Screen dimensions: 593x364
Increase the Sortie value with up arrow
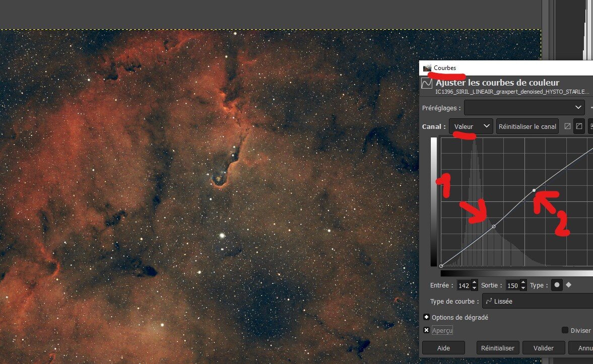(523, 282)
